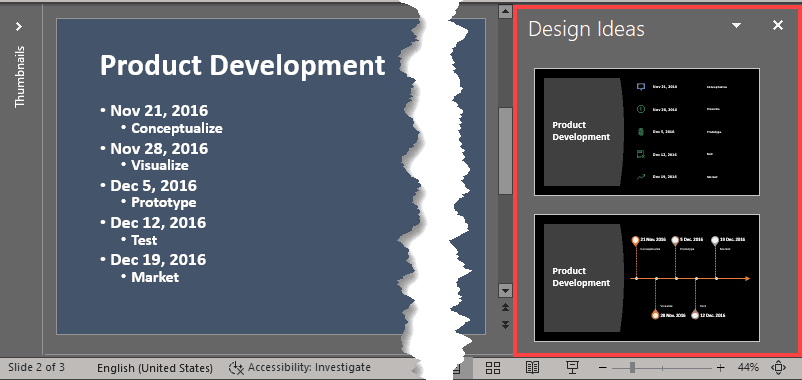Click the Nov 21, 2016 bullet
802x380 pixels.
tap(159, 111)
